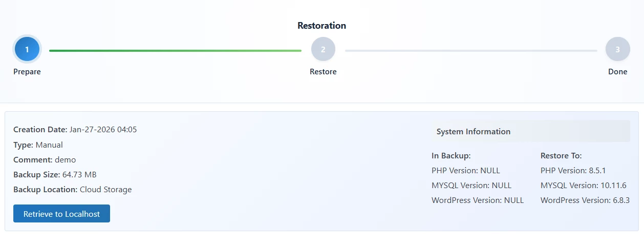Screen dimensions: 644x245
Task: Click the Retrieve to Localhost button
Action: [x=61, y=214]
